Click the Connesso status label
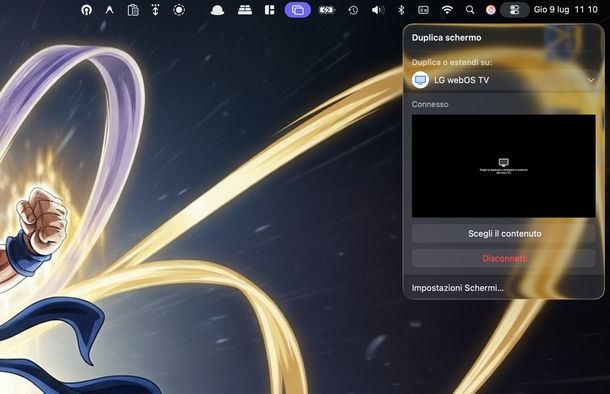The height and width of the screenshot is (394, 610). [x=430, y=104]
